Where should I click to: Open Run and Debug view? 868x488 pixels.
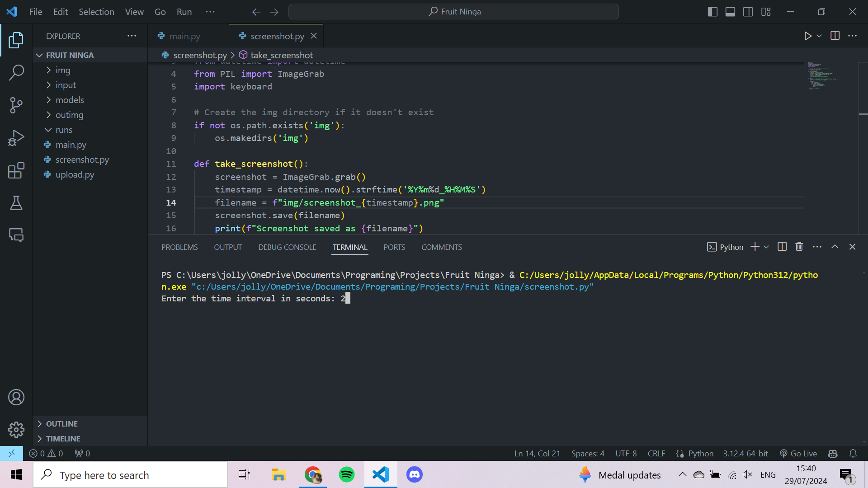(16, 138)
